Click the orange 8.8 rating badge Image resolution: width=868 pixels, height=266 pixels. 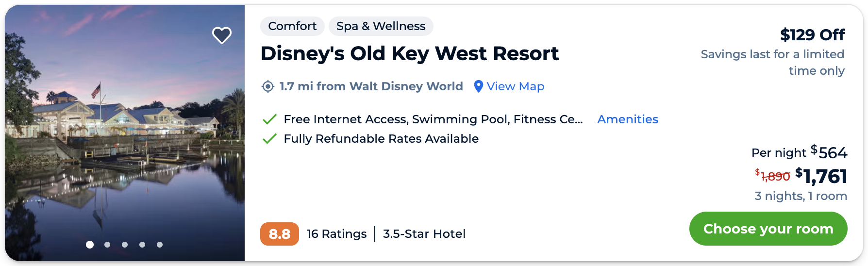pyautogui.click(x=279, y=234)
